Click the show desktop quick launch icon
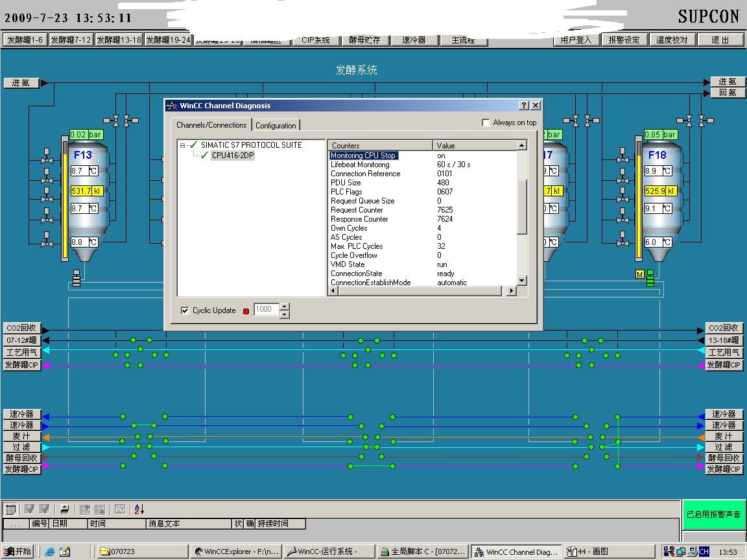Viewport: 747px width, 560px height. (65, 552)
